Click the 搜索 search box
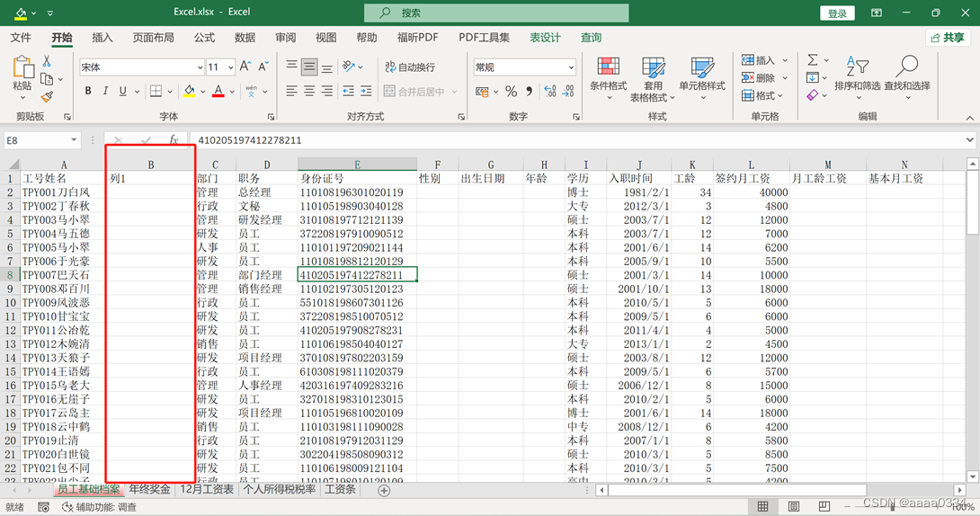 coord(496,13)
